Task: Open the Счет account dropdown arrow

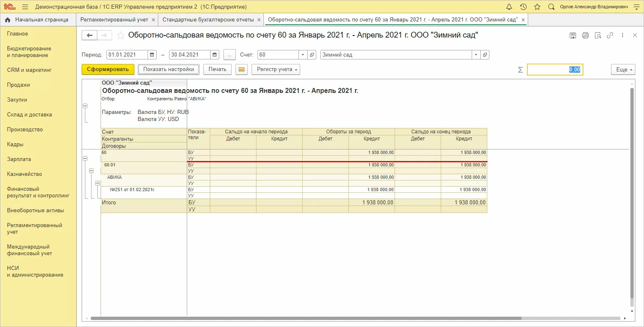Action: (303, 55)
